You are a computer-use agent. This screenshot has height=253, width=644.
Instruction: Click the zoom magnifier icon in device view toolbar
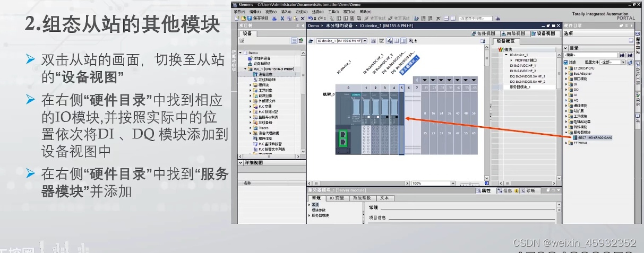coord(411,40)
